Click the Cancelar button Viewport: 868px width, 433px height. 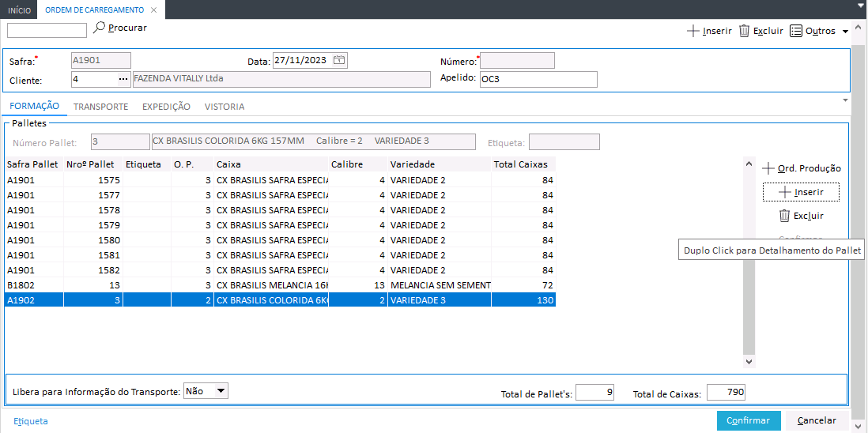click(817, 420)
